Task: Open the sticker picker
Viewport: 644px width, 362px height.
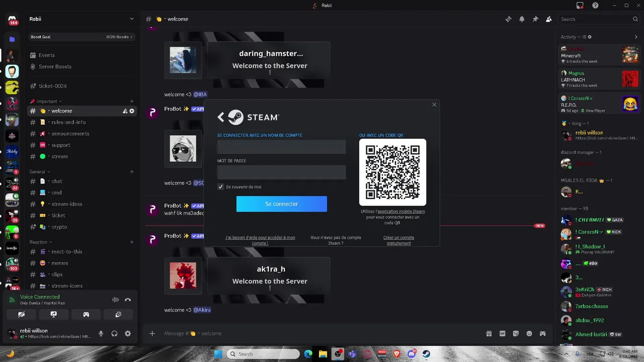Action: click(516, 333)
